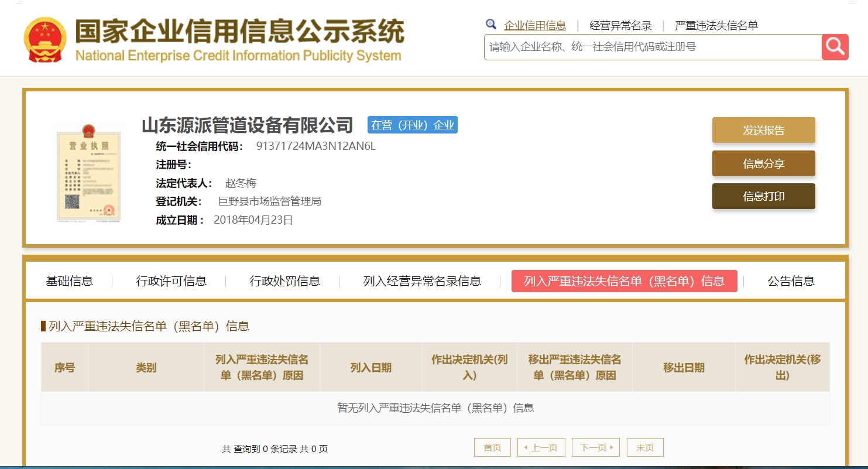
Task: Click the 序号 column header
Action: pos(64,368)
